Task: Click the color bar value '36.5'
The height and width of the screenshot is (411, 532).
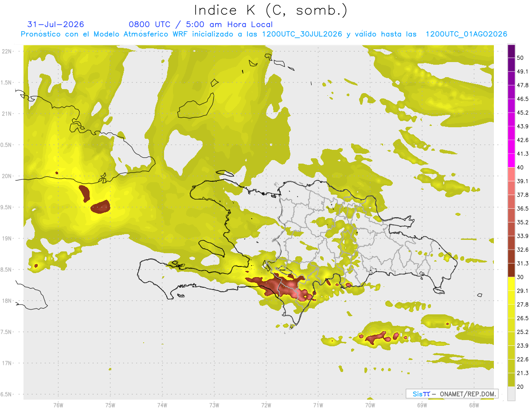Action: click(523, 208)
